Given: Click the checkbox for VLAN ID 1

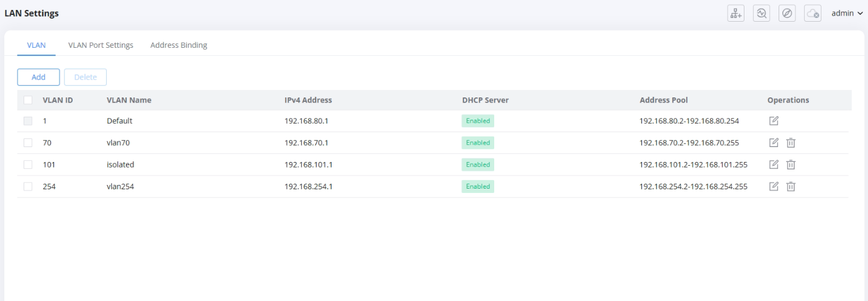Looking at the screenshot, I should point(28,121).
